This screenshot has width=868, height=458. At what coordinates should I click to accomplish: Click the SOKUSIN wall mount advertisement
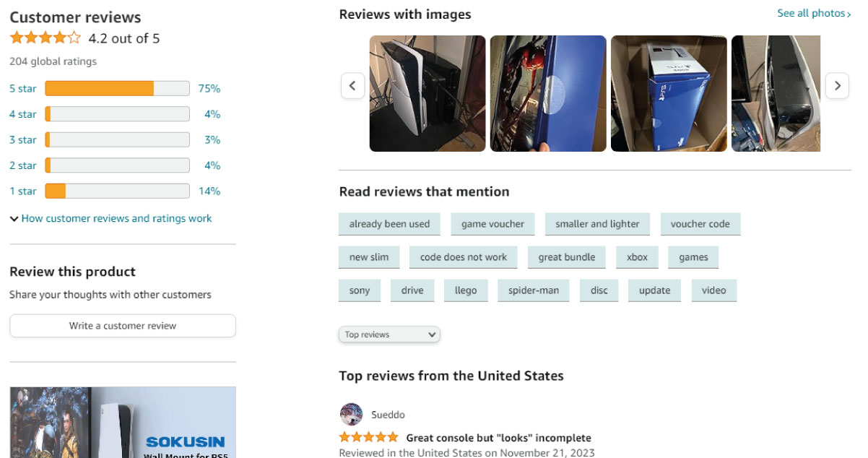(122, 422)
